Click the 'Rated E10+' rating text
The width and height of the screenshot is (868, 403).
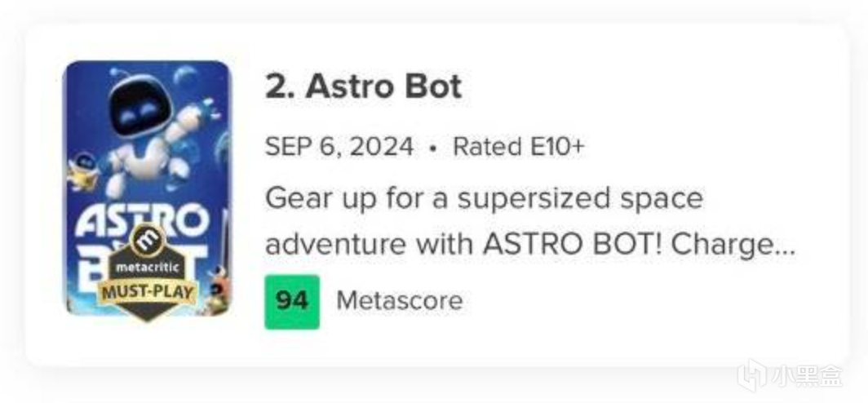click(518, 148)
